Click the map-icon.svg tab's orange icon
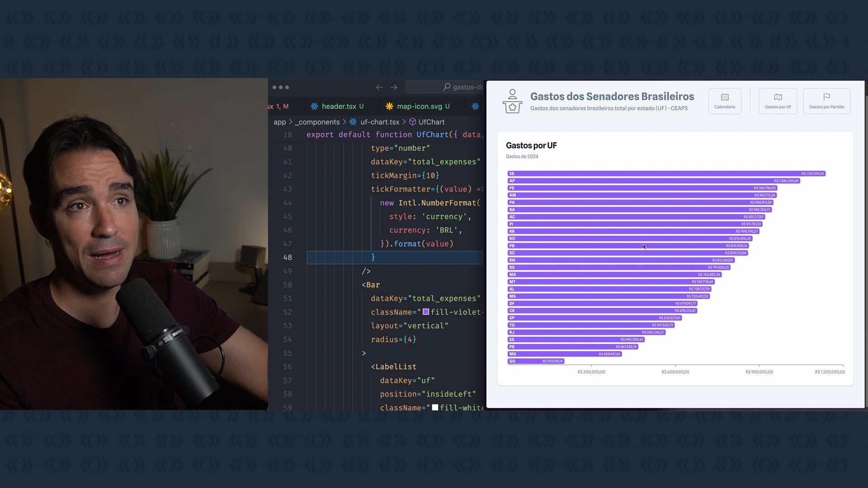Screen dimensions: 868x488 389,106
